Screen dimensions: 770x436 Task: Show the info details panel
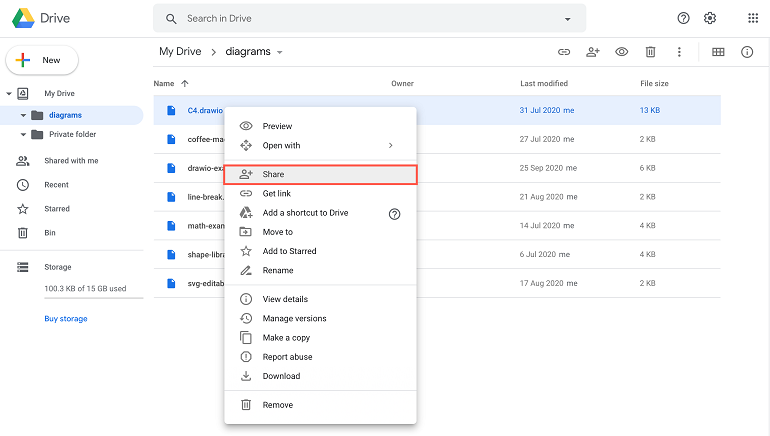(747, 52)
